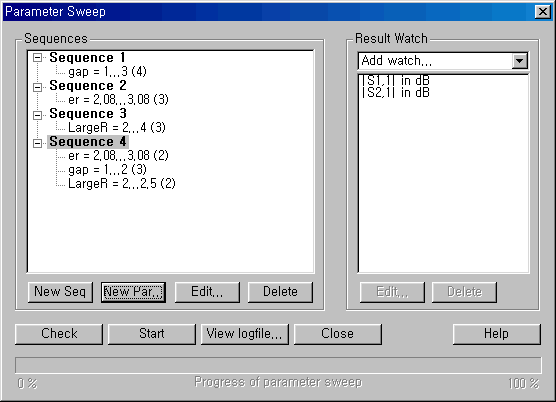Click the sequences Edit... button
Viewport: 556px width, 402px height.
point(207,292)
